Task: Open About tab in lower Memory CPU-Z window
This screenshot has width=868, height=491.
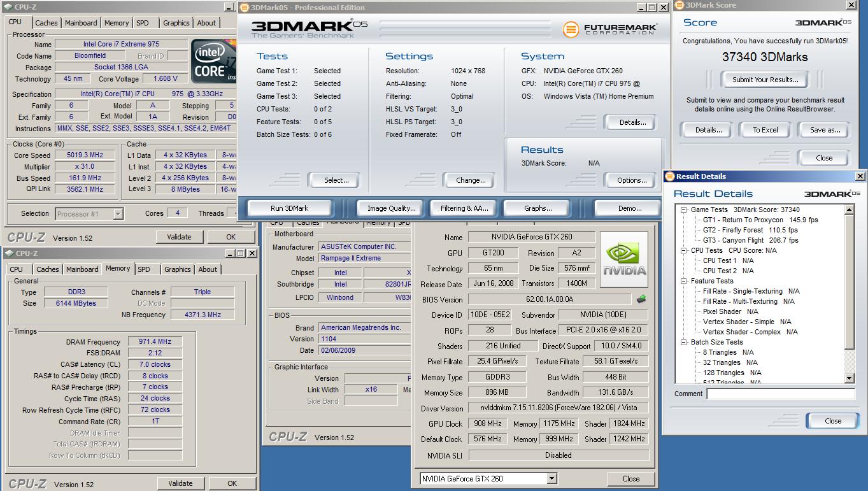Action: (208, 269)
